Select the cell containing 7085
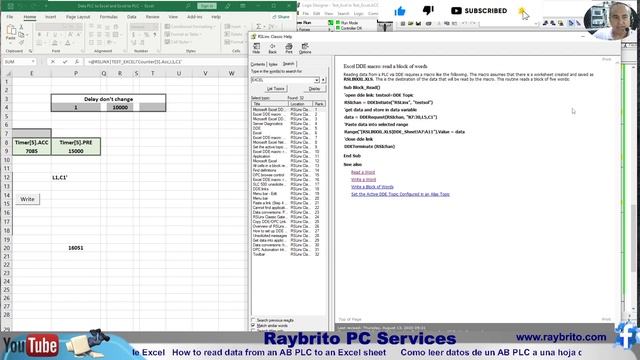The image size is (640, 360). pos(31,151)
